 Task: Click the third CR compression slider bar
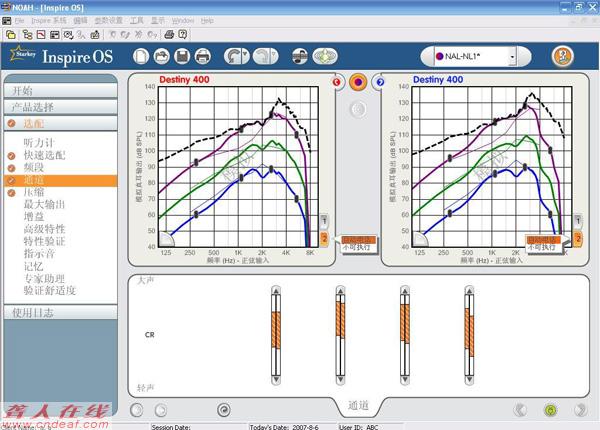click(405, 335)
